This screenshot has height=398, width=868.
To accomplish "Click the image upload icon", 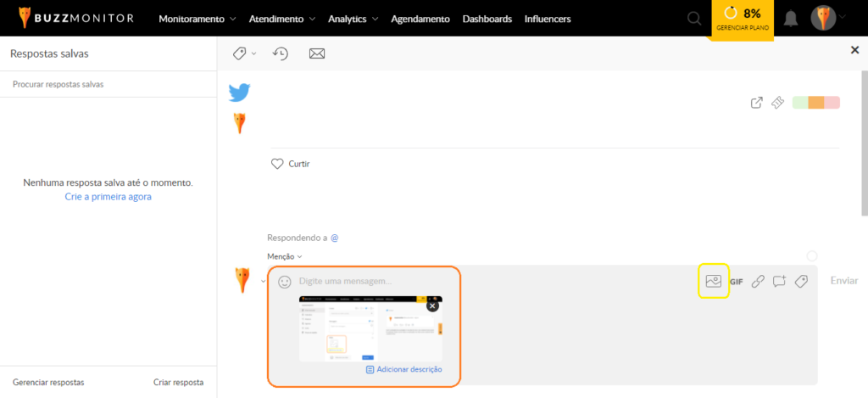I will point(713,281).
